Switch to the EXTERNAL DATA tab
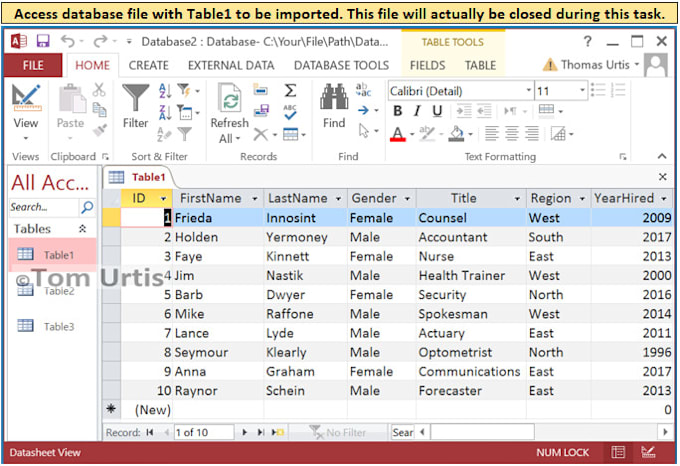680x466 pixels. click(x=231, y=65)
